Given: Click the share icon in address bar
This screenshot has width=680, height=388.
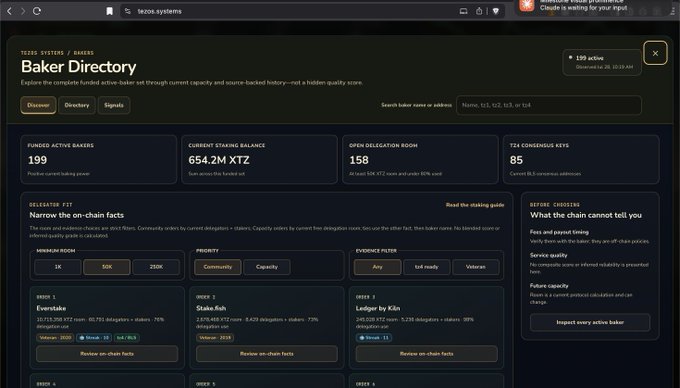Looking at the screenshot, I should 479,11.
